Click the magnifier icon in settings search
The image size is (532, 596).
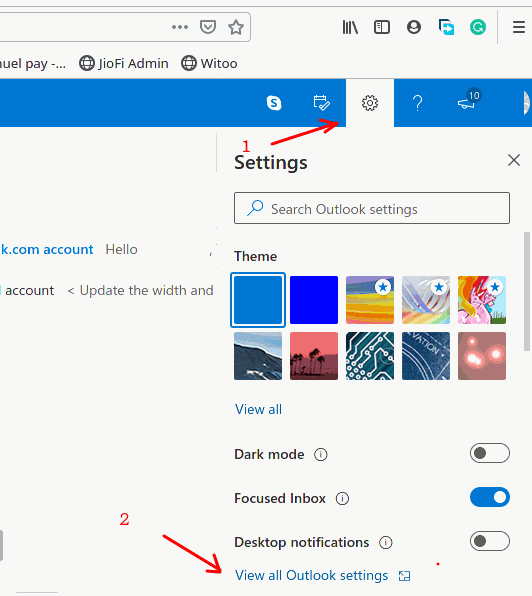tap(255, 208)
